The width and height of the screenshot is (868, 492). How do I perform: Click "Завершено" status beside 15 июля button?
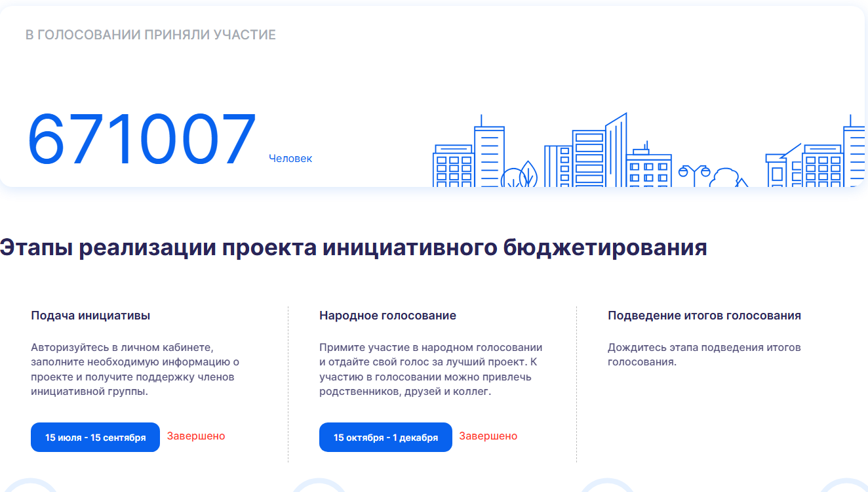[x=196, y=436]
